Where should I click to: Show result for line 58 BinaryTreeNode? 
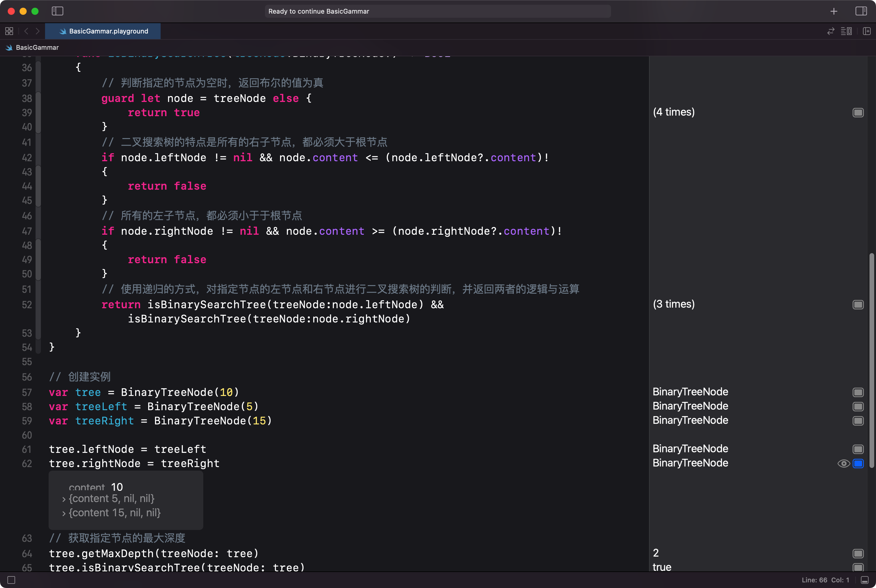(858, 407)
